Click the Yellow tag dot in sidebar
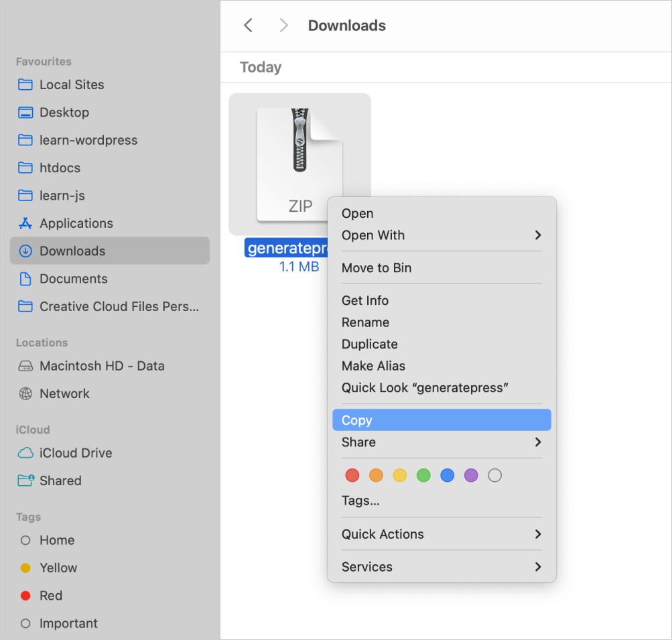 point(25,568)
